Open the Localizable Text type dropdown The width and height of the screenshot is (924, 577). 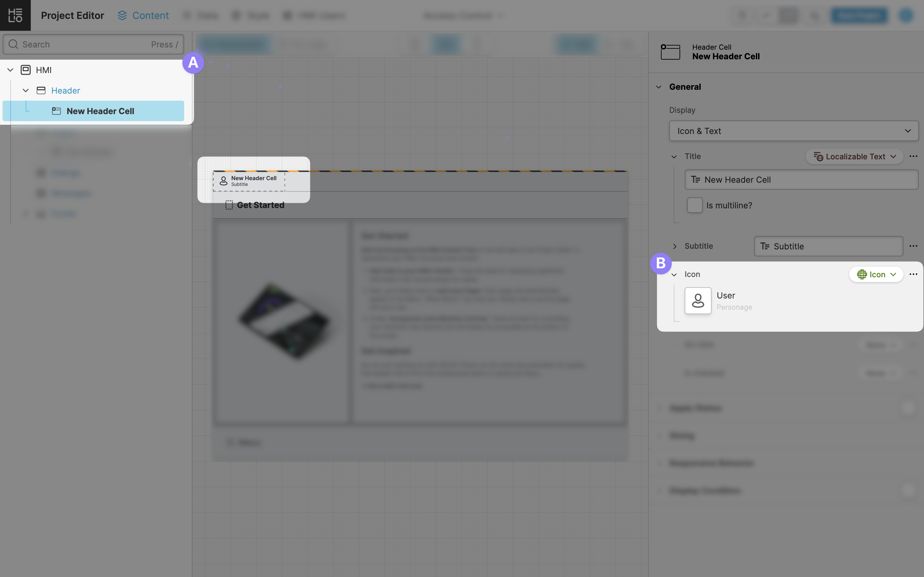[x=854, y=156]
